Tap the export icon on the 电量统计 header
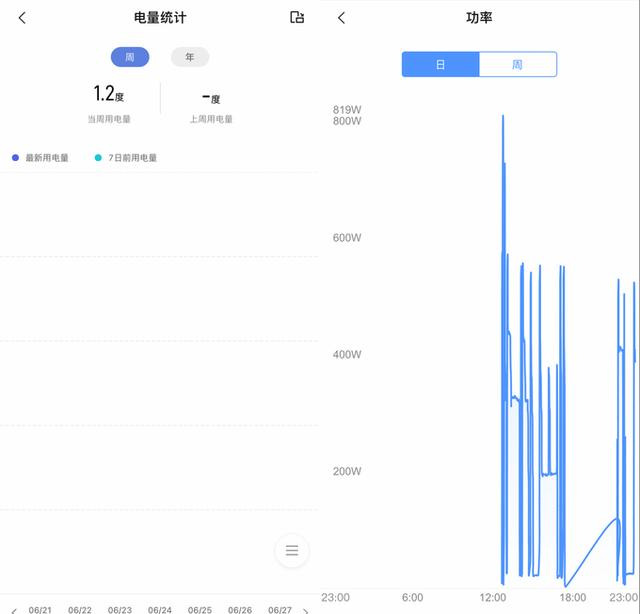Viewport: 640px width, 614px height. coord(297,17)
